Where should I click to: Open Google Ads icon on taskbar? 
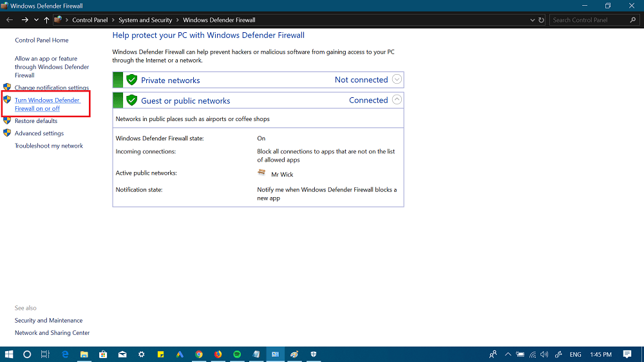[x=180, y=354]
